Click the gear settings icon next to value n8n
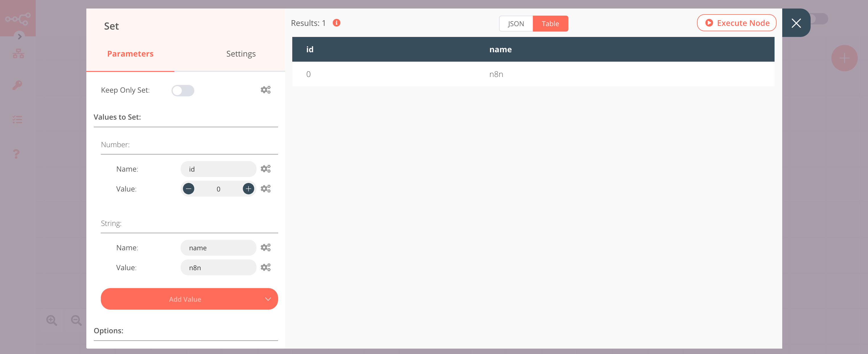Viewport: 868px width, 354px height. point(266,267)
